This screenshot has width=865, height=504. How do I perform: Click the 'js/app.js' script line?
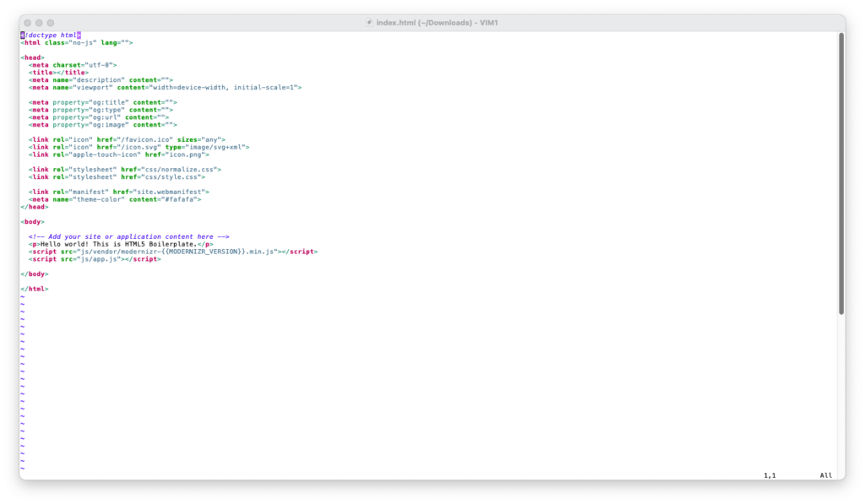click(95, 258)
